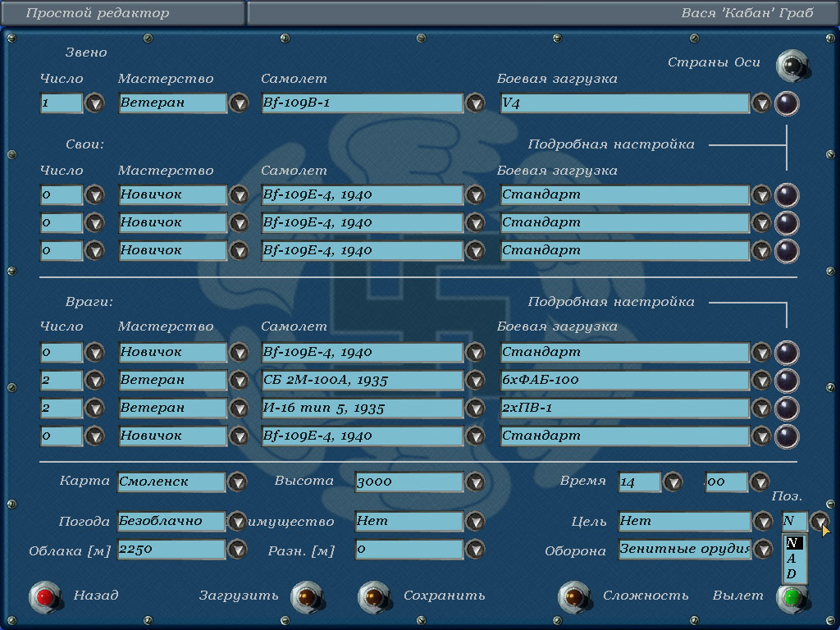Click the 2хПВ-1 loadout field
This screenshot has width=840, height=630.
point(624,409)
